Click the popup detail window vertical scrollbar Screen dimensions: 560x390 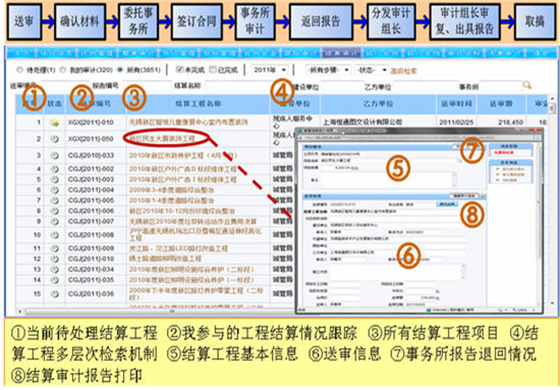coord(539,223)
